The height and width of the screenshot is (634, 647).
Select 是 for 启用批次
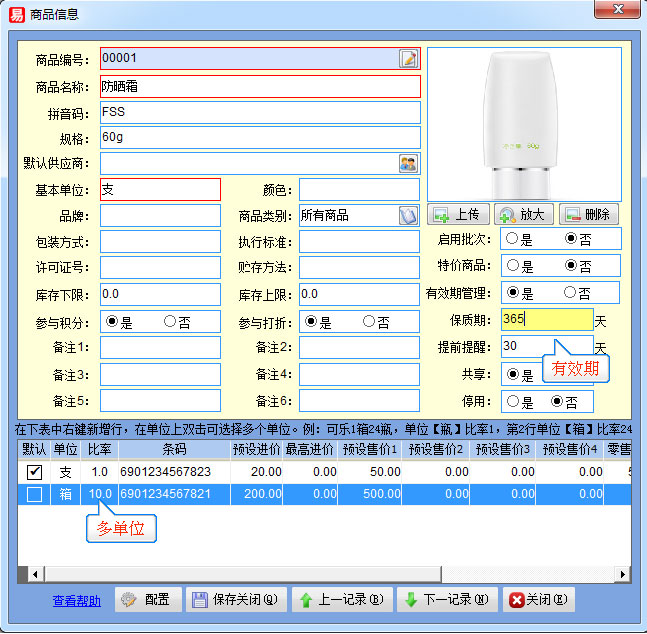point(512,239)
